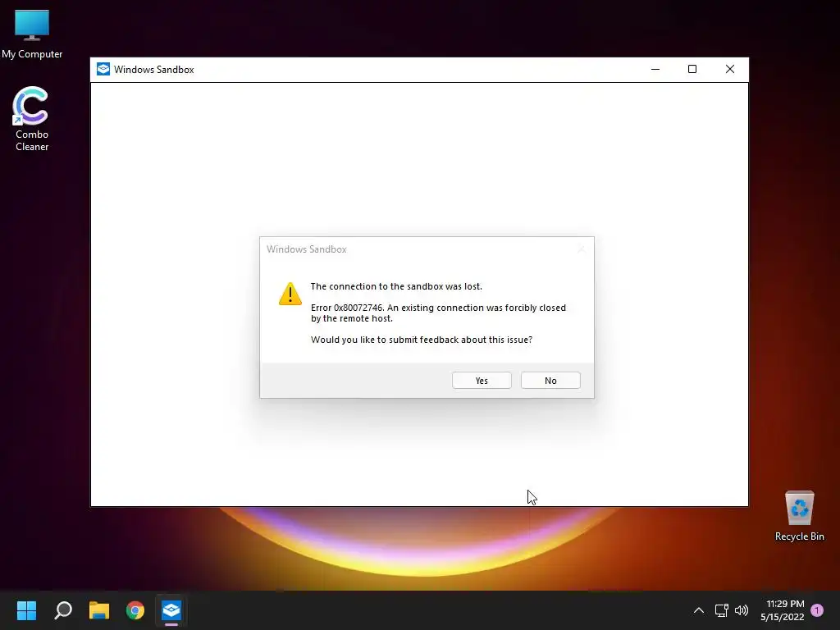840x630 pixels.
Task: Click Yes to submit feedback
Action: click(482, 381)
